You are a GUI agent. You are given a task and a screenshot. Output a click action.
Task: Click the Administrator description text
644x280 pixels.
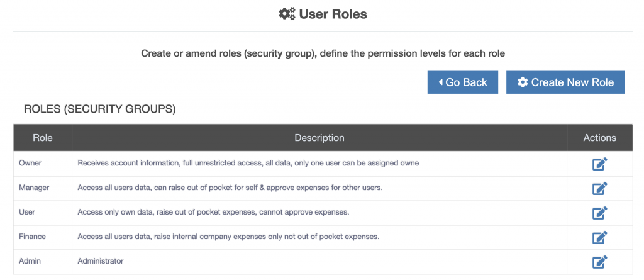(x=101, y=261)
